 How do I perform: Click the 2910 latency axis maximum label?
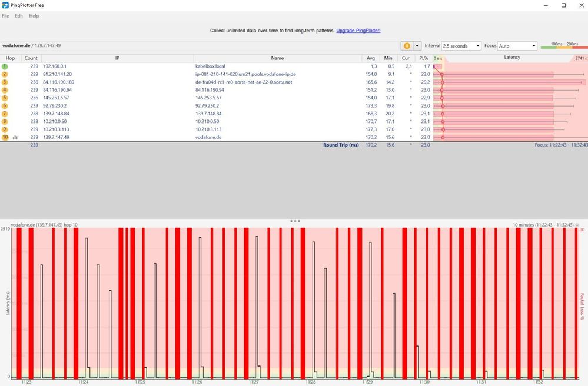point(5,229)
